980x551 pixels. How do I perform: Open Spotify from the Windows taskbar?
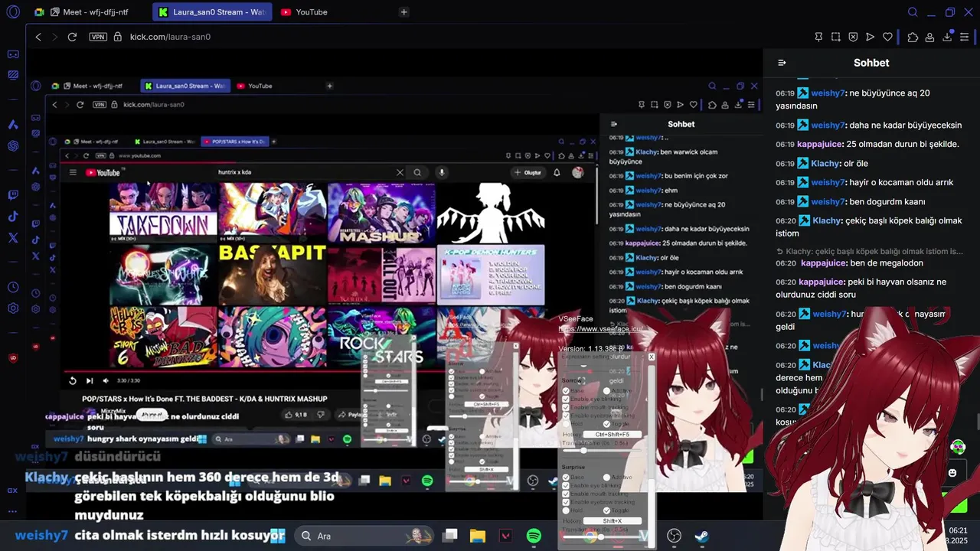pos(534,536)
